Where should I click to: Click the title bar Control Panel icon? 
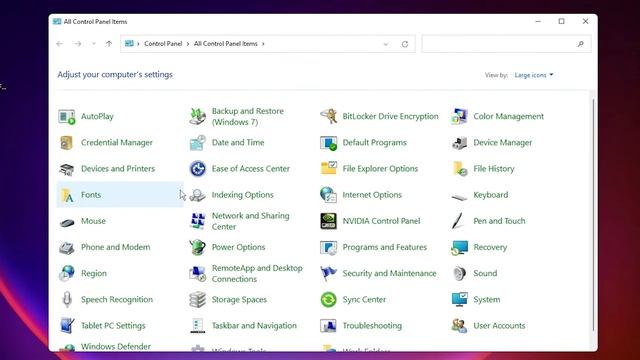(57, 21)
